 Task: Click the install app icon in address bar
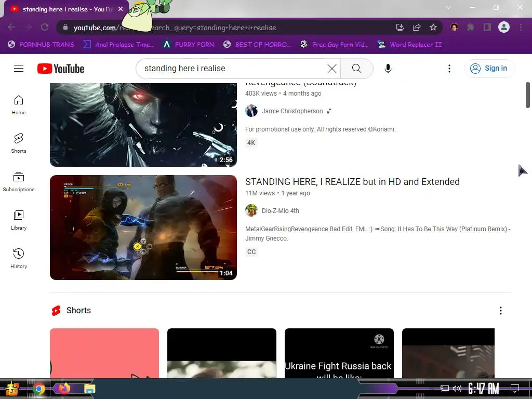(400, 27)
